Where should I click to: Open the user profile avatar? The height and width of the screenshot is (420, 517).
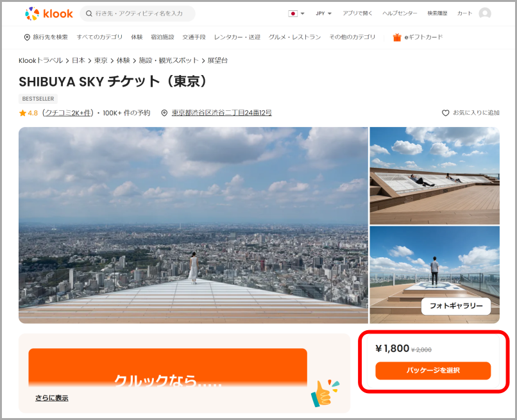pos(485,13)
